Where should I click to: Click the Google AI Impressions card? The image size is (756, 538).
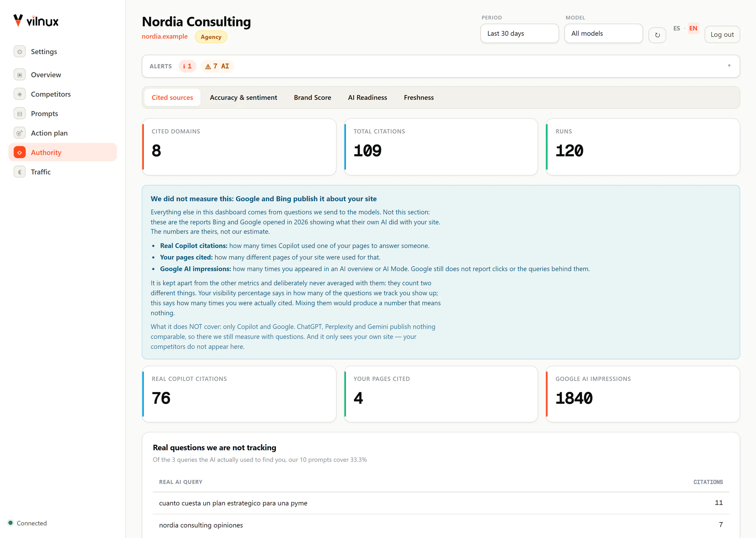(x=643, y=394)
